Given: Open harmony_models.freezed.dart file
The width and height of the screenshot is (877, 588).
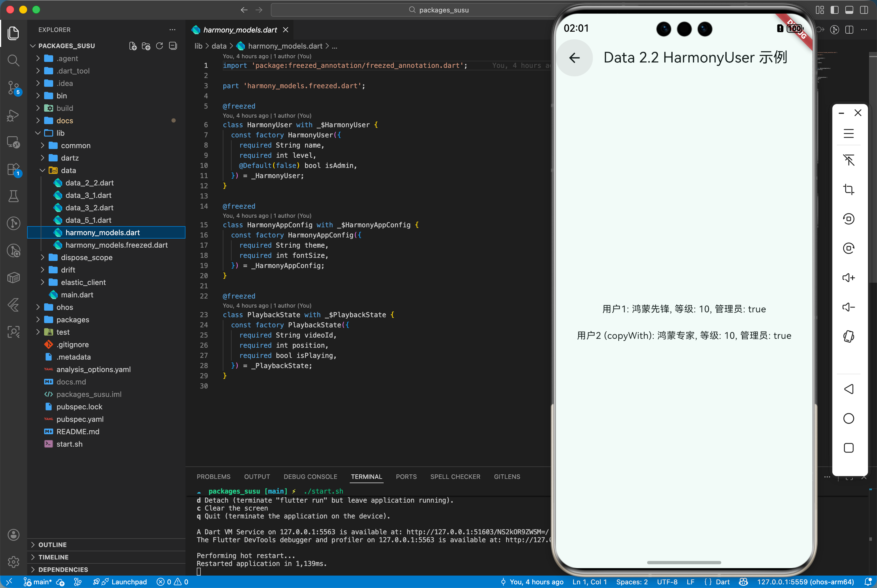Looking at the screenshot, I should coord(116,245).
